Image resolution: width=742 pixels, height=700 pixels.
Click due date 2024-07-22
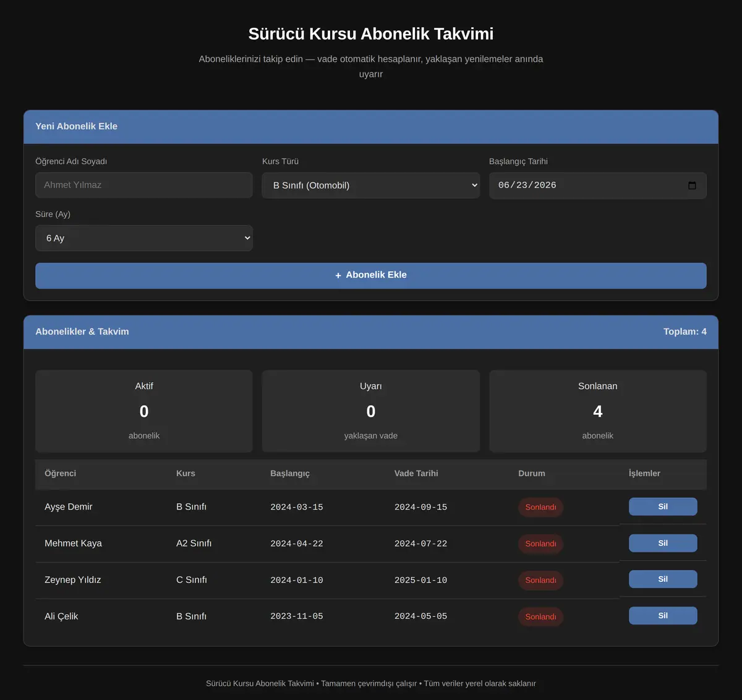point(421,544)
